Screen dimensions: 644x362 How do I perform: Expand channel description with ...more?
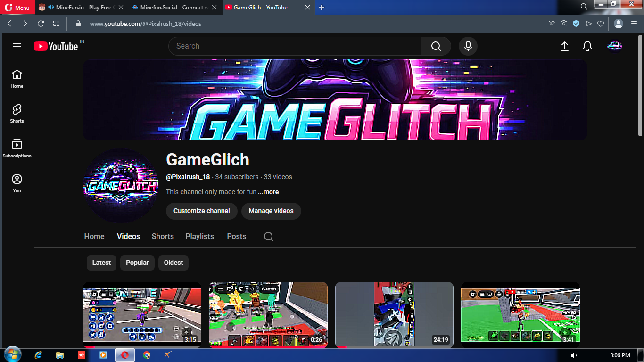(268, 192)
